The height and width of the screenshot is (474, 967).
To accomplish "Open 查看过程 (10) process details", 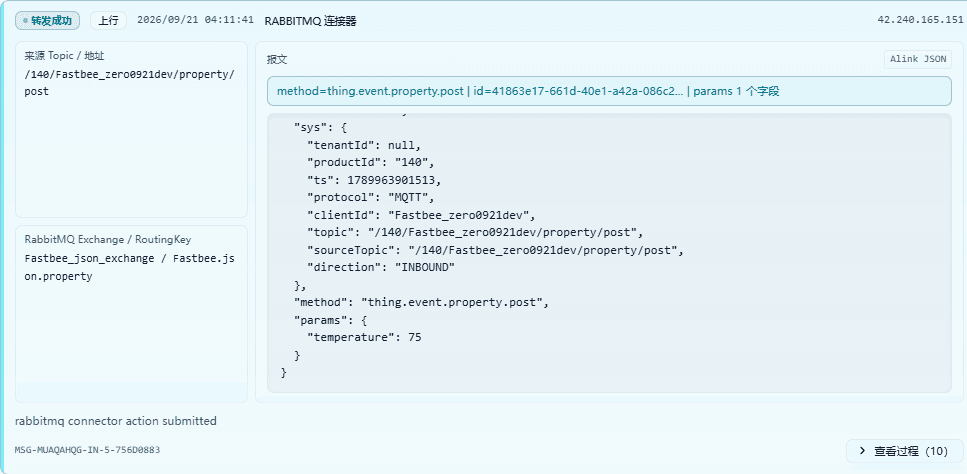I will click(904, 451).
